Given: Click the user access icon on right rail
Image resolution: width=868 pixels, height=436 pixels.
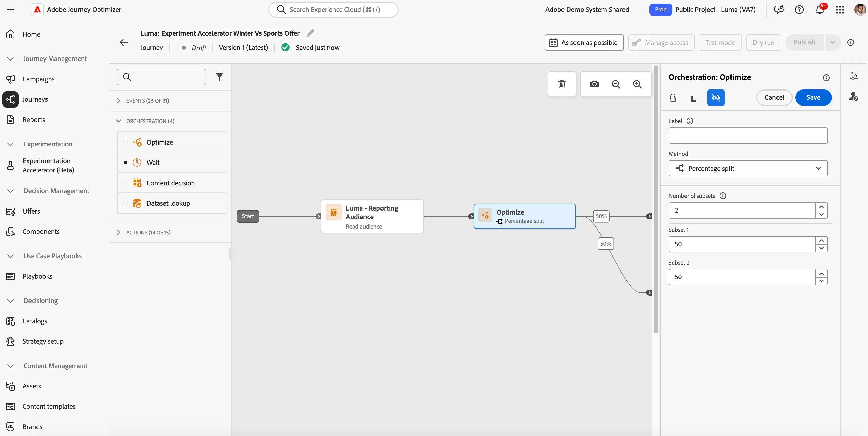Looking at the screenshot, I should click(854, 96).
